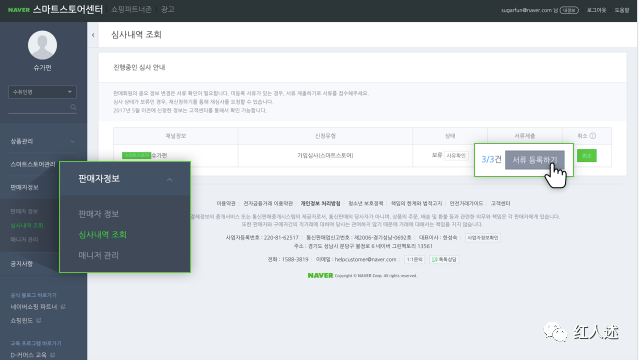Image resolution: width=639 pixels, height=360 pixels.
Task: Click the 스마트스토어센터 title
Action: coord(68,9)
